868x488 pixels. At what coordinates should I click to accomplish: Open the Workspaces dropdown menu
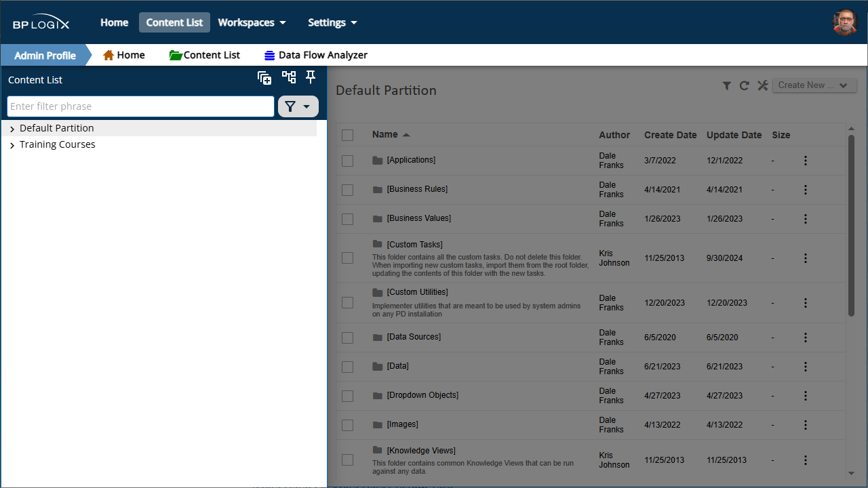tap(252, 22)
